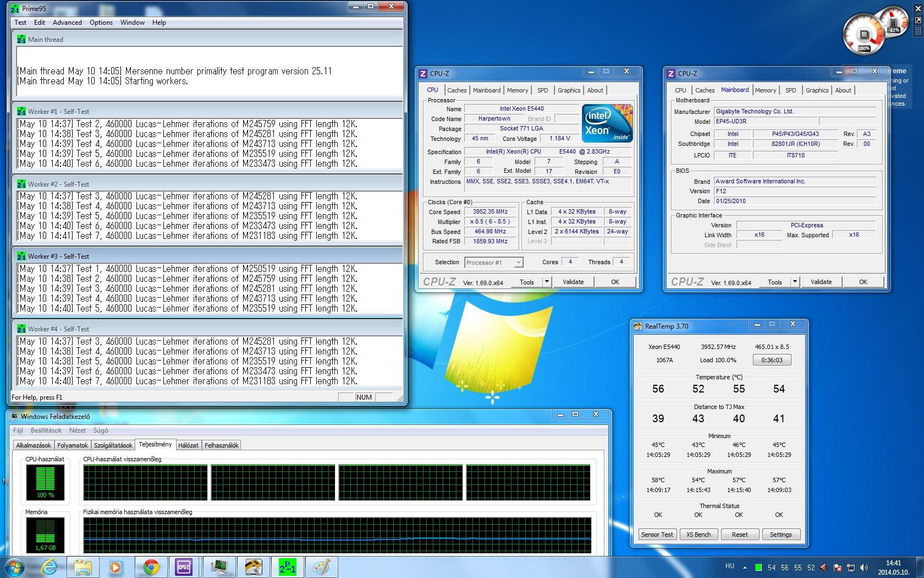
Task: Open the Test menu in Prime95
Action: click(x=20, y=23)
